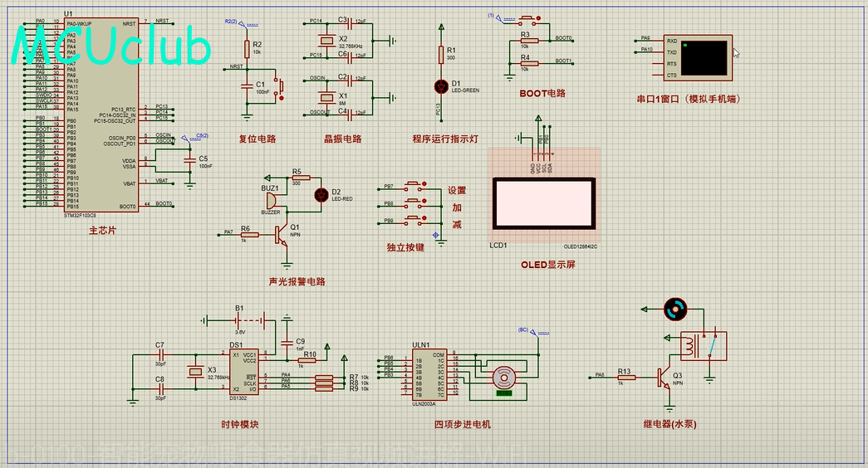Click the STM32F103C8 chip U1

pyautogui.click(x=100, y=116)
